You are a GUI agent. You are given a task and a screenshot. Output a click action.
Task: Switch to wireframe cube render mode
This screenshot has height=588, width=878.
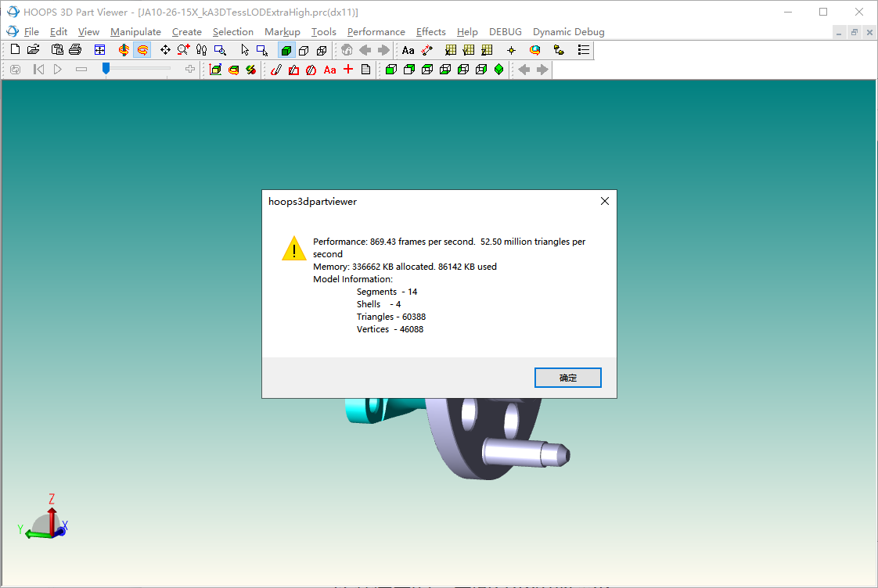coord(322,50)
